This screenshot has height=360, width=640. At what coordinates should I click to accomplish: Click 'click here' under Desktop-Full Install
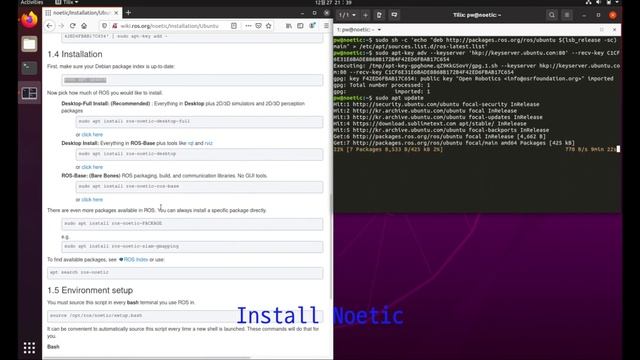pyautogui.click(x=92, y=135)
